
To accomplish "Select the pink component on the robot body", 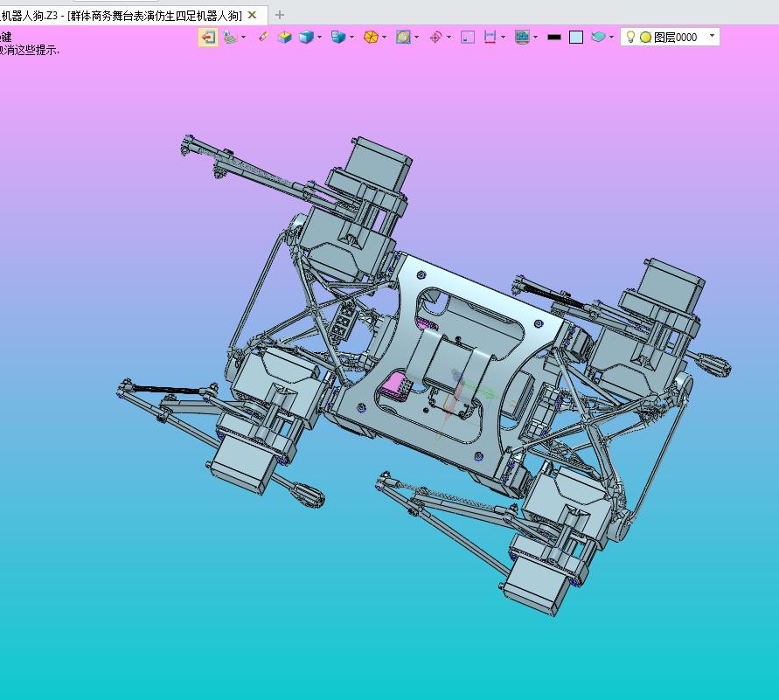I will pos(395,385).
